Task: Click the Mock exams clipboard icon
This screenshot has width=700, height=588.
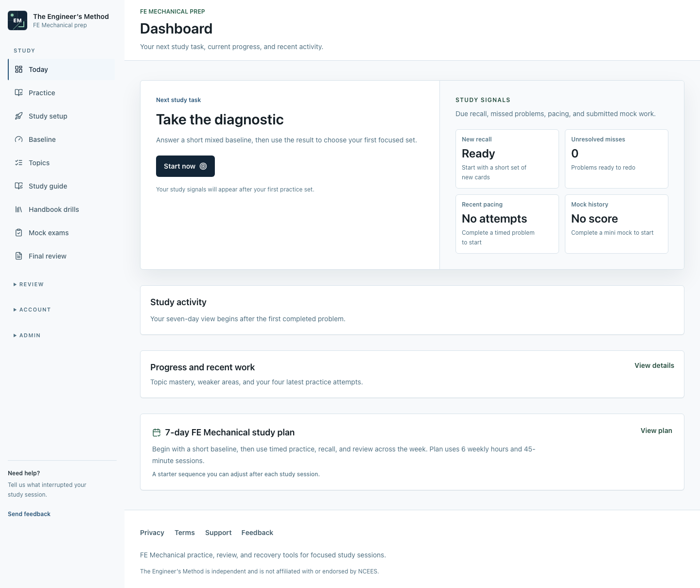Action: coord(18,233)
